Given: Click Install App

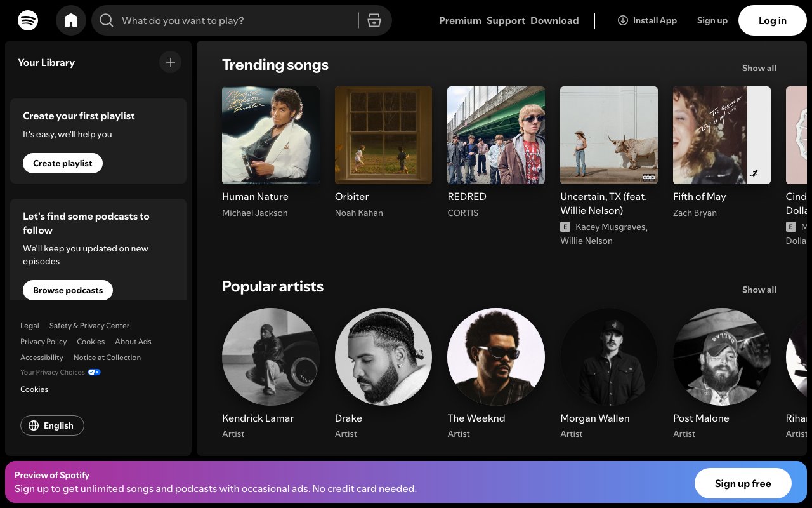Looking at the screenshot, I should pos(647,20).
